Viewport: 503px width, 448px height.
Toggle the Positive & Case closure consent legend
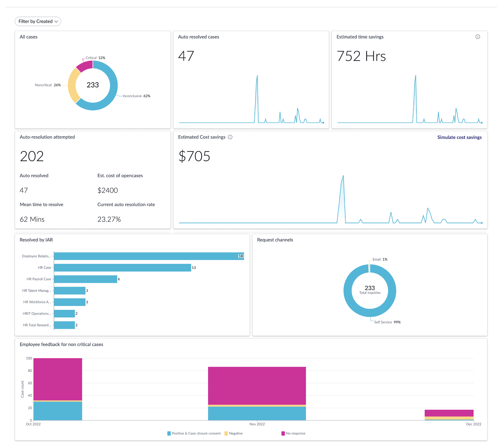click(194, 433)
